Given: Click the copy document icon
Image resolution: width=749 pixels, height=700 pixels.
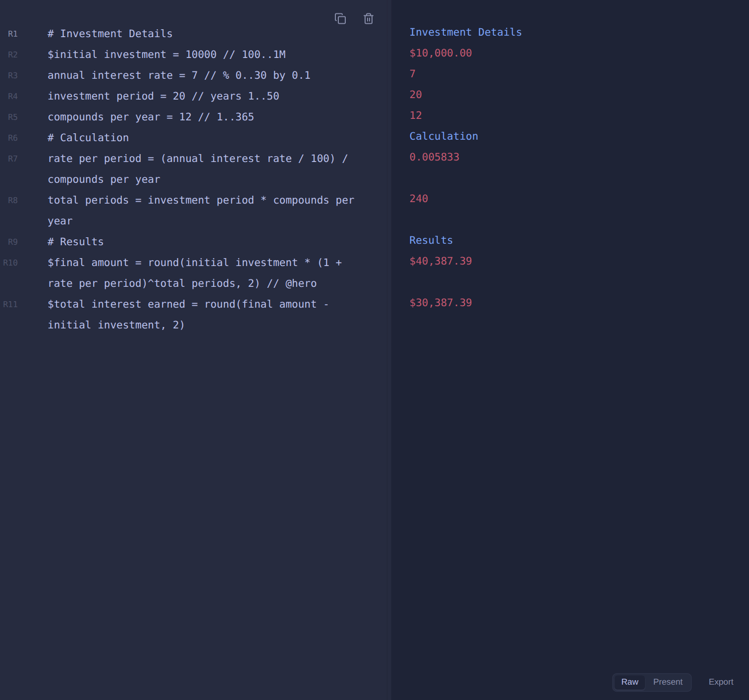Looking at the screenshot, I should [x=340, y=19].
